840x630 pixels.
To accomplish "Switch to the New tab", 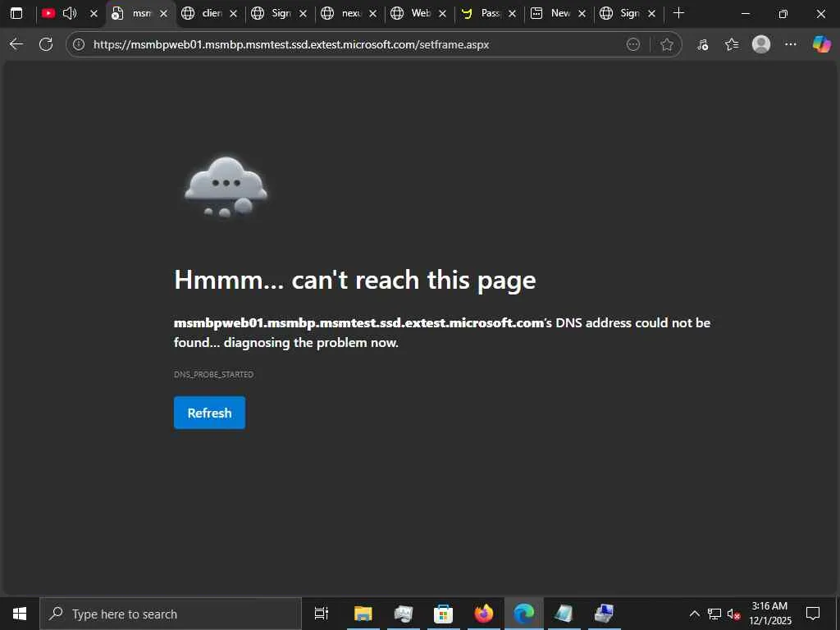I will point(550,13).
